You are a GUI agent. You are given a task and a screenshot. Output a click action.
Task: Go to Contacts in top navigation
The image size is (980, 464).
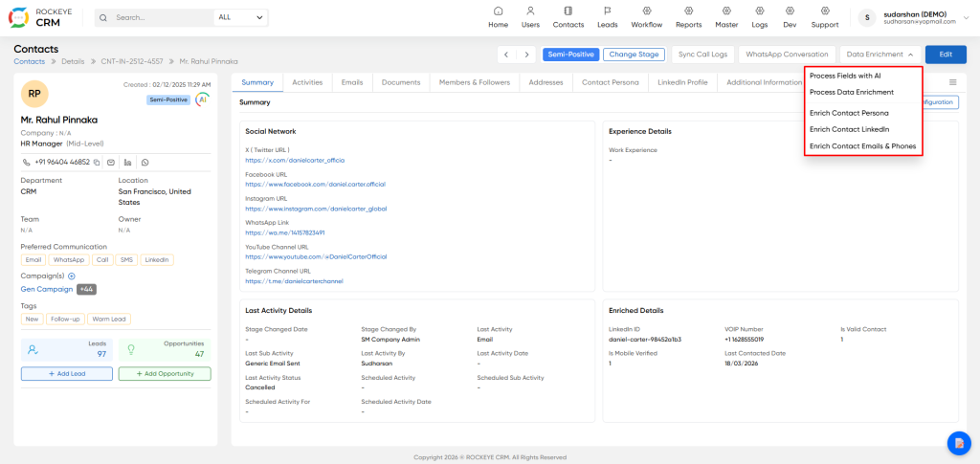[x=568, y=17]
